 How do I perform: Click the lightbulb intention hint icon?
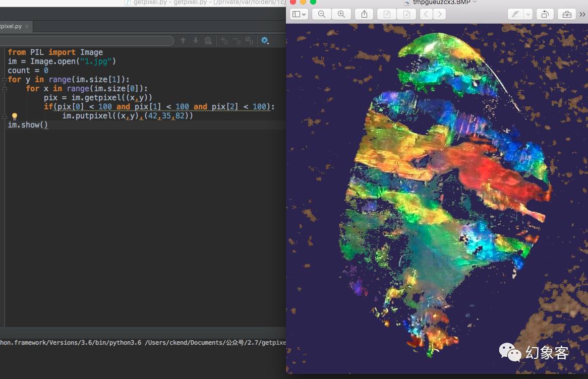[x=15, y=116]
